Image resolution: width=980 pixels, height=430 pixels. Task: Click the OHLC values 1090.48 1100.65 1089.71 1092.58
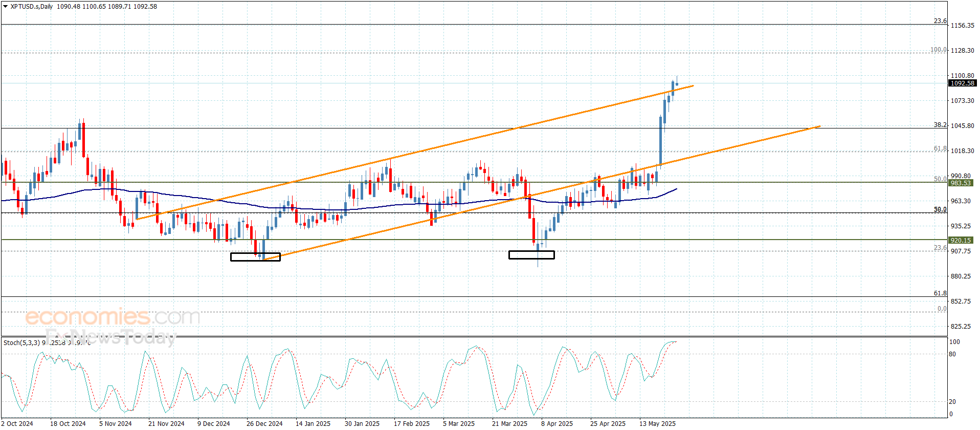(107, 7)
